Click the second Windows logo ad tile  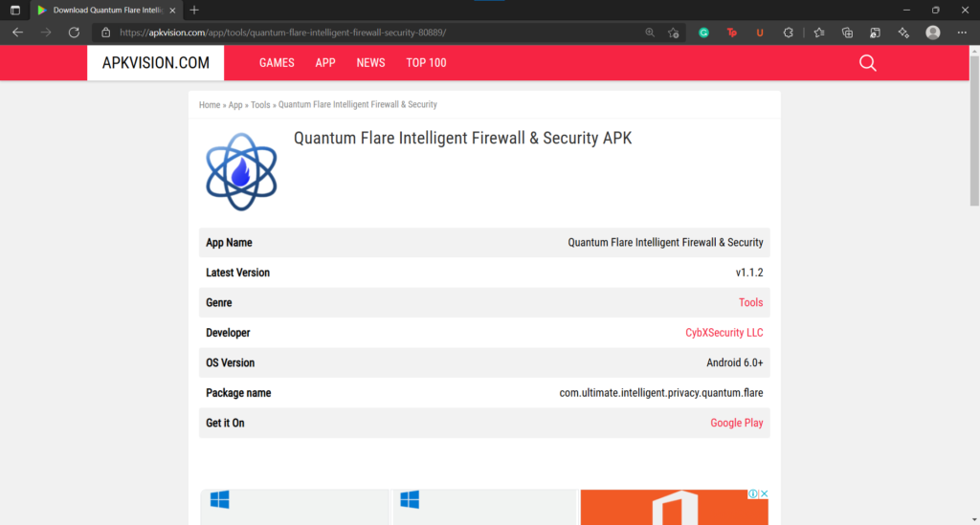point(483,507)
